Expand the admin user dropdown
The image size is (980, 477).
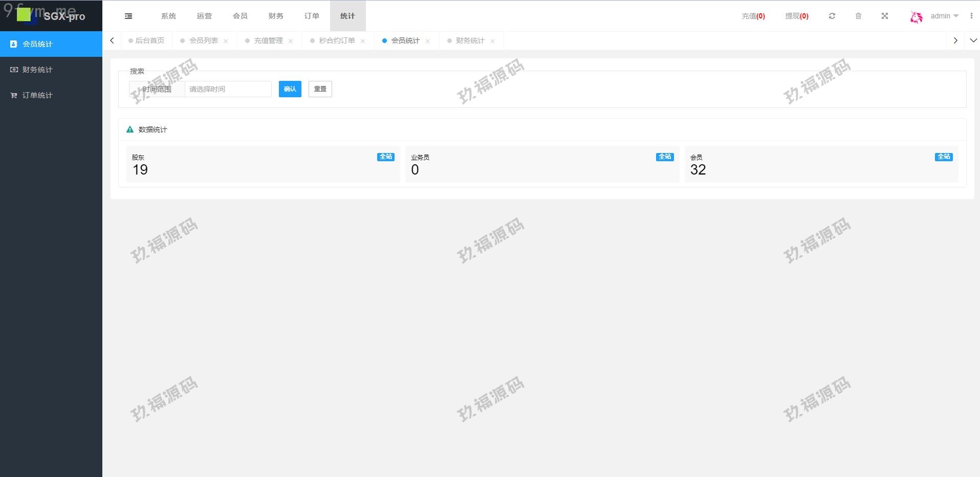coord(944,16)
